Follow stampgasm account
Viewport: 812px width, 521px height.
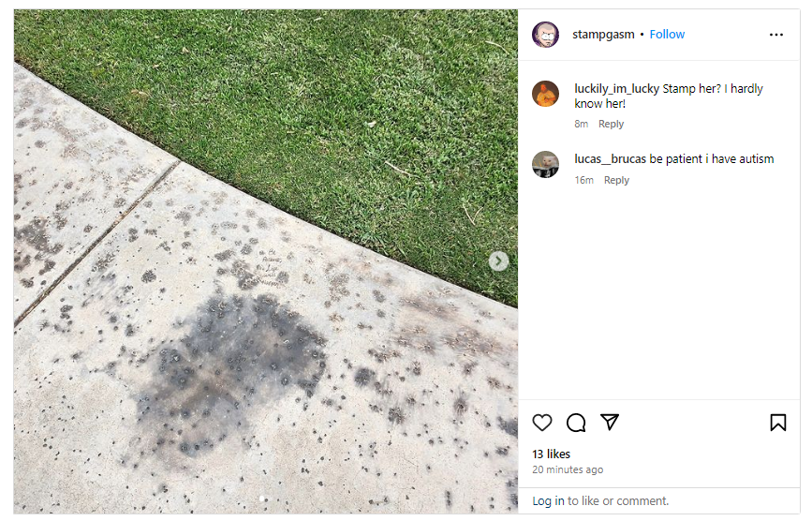pyautogui.click(x=667, y=35)
